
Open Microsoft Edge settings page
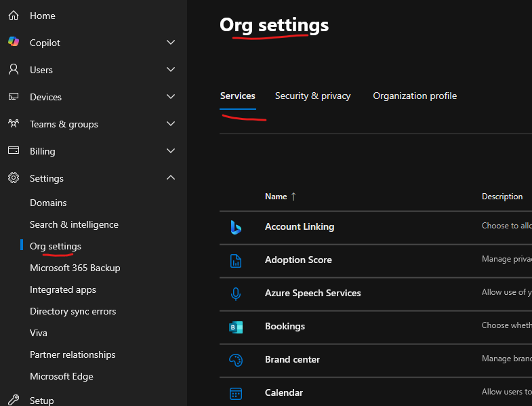(62, 376)
